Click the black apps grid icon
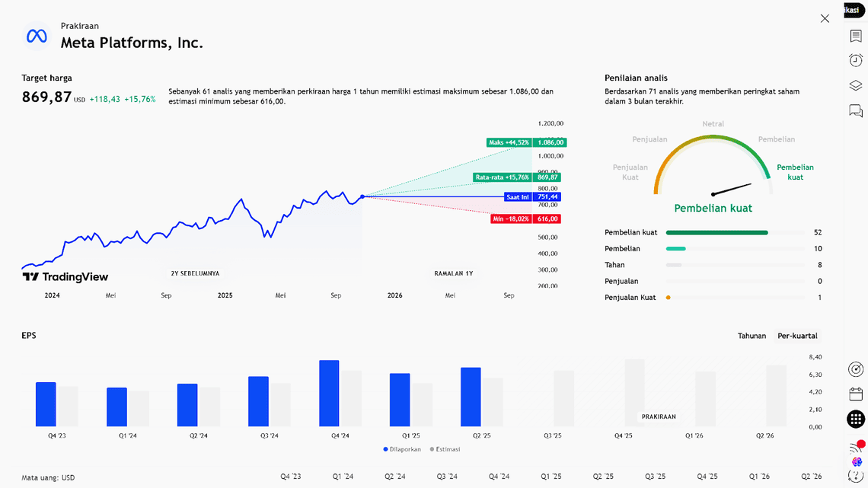 tap(856, 419)
